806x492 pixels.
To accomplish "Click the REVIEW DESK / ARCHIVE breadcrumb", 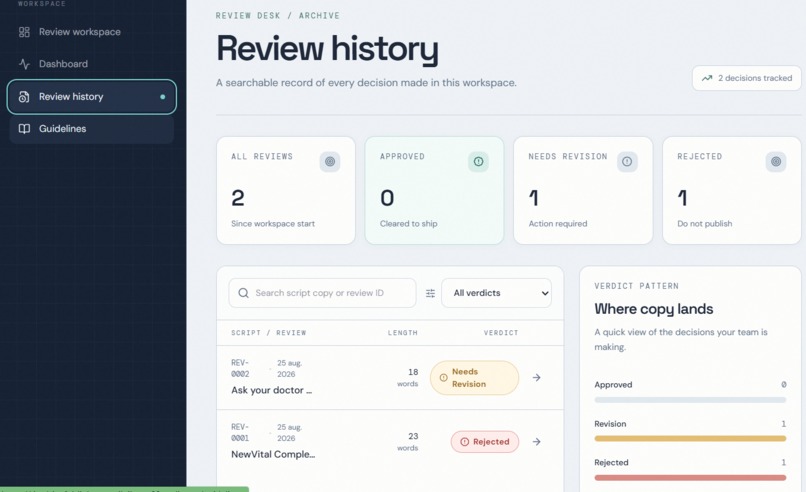I will [x=278, y=16].
